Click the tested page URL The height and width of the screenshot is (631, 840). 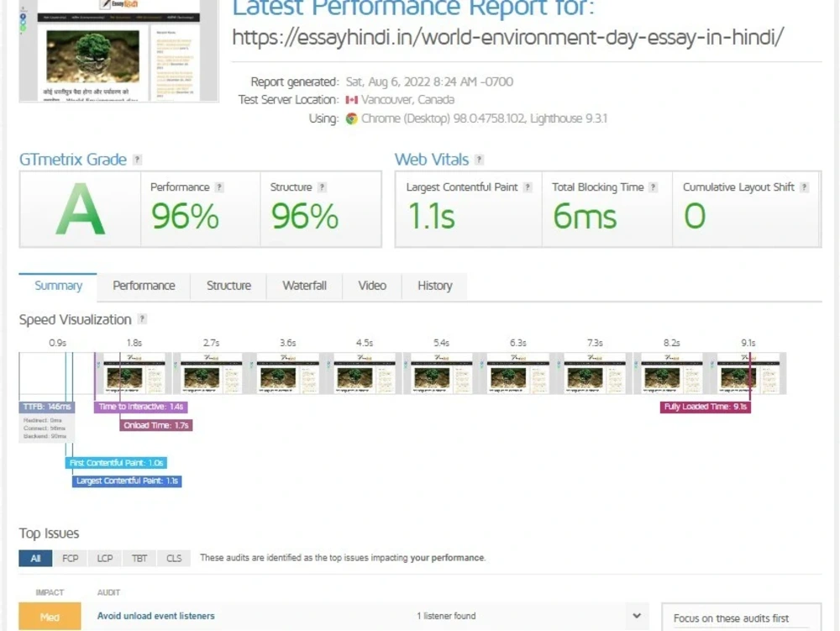coord(508,38)
